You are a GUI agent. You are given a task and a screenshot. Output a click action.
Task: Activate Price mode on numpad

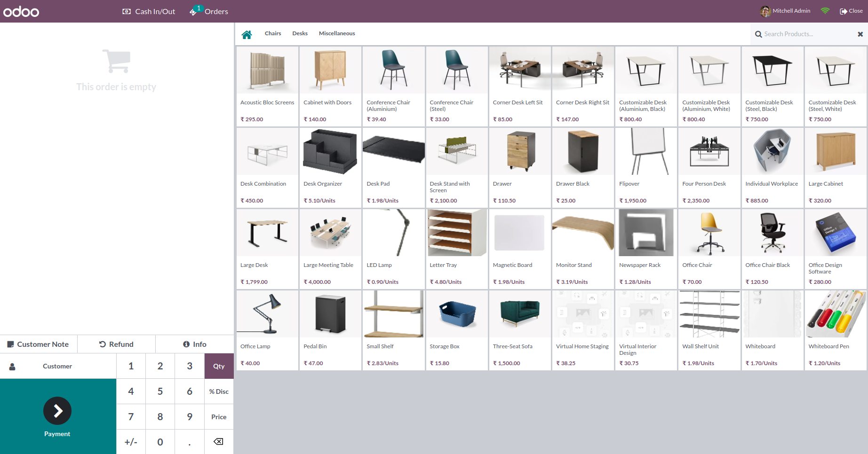click(x=219, y=417)
